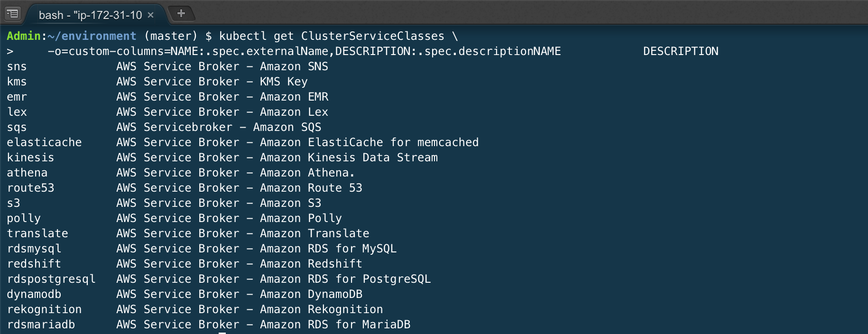Close the bash - ip-172-31-10 tab
This screenshot has height=334, width=868.
(x=150, y=15)
